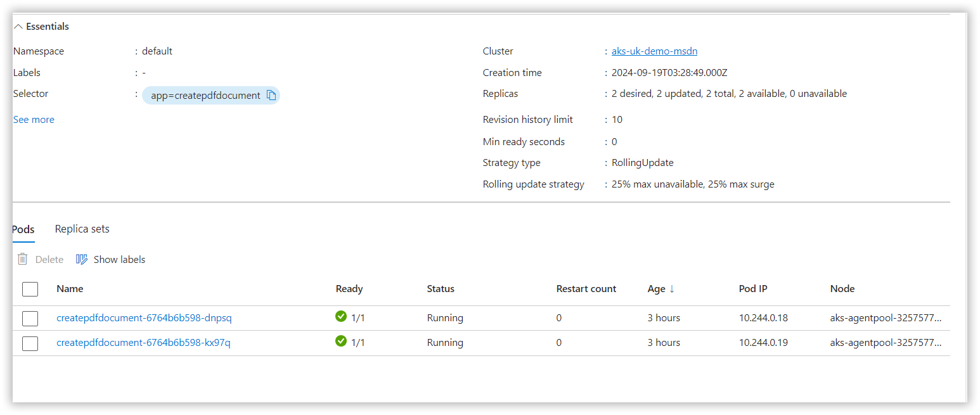Viewport: 980px width, 415px height.
Task: Click the Age column sort arrow
Action: 672,288
